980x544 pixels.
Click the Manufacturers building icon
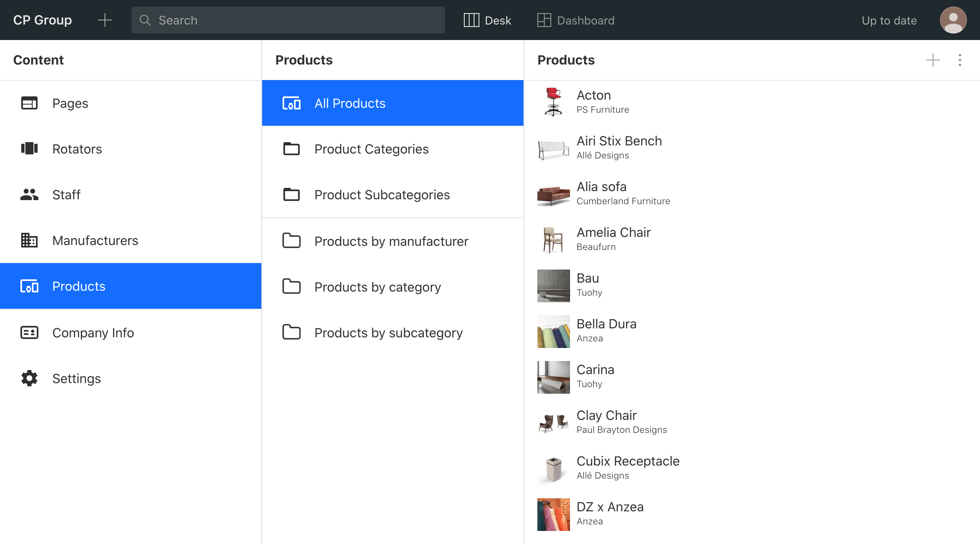point(29,240)
